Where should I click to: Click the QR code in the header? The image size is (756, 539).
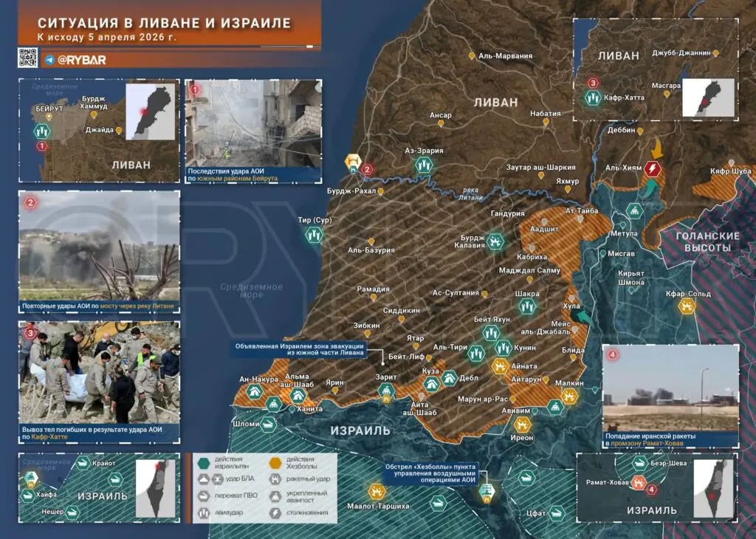coord(28,58)
